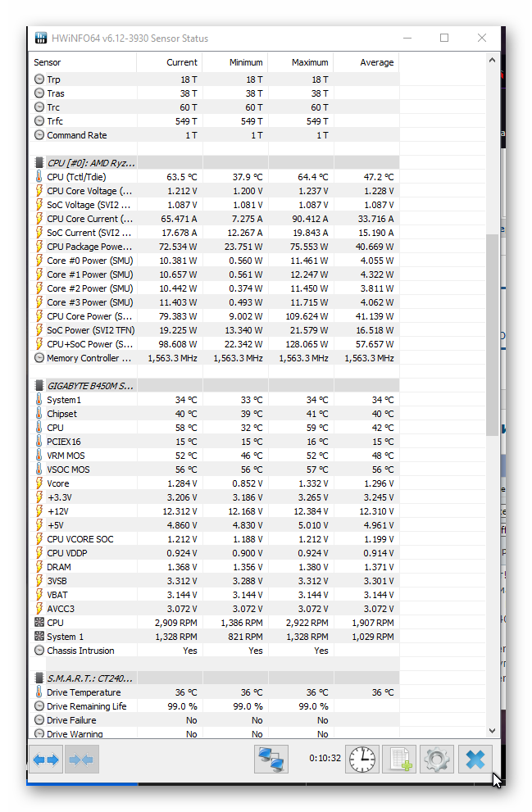Screen dimensions: 532x812
Task: Open the network remote monitoring icon
Action: tap(271, 760)
